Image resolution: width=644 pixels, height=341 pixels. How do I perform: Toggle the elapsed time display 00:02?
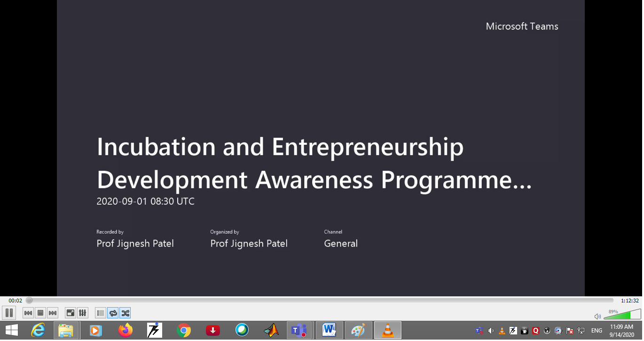pos(15,301)
